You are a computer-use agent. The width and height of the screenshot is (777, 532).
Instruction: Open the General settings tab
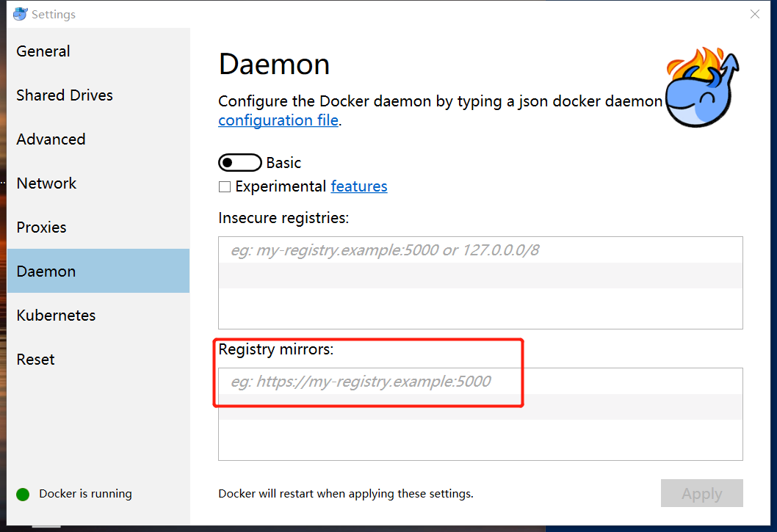coord(43,51)
